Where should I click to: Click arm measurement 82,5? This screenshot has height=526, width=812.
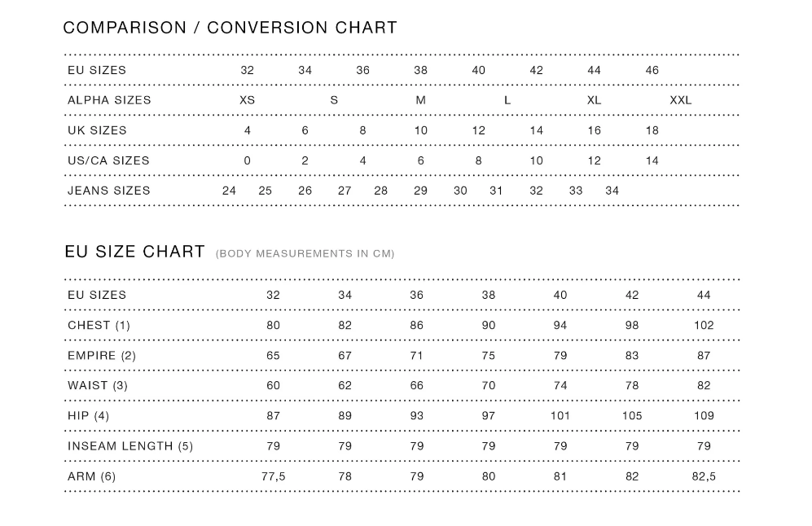[704, 476]
